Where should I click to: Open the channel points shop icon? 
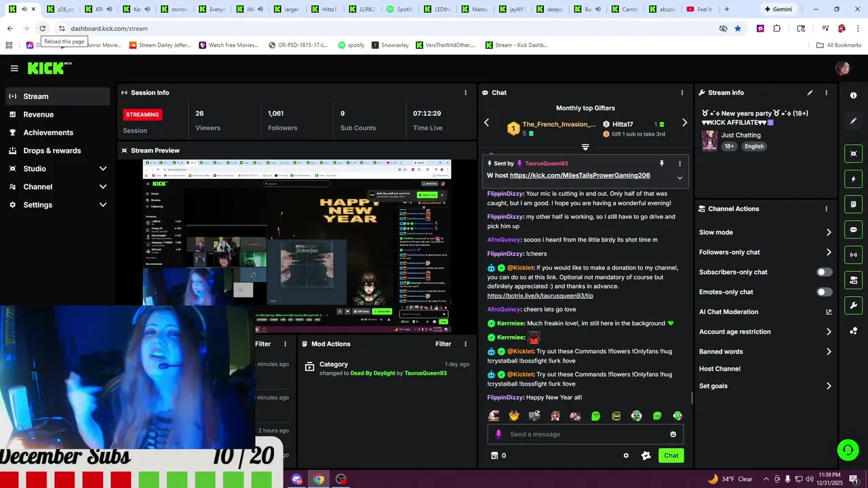(x=494, y=455)
